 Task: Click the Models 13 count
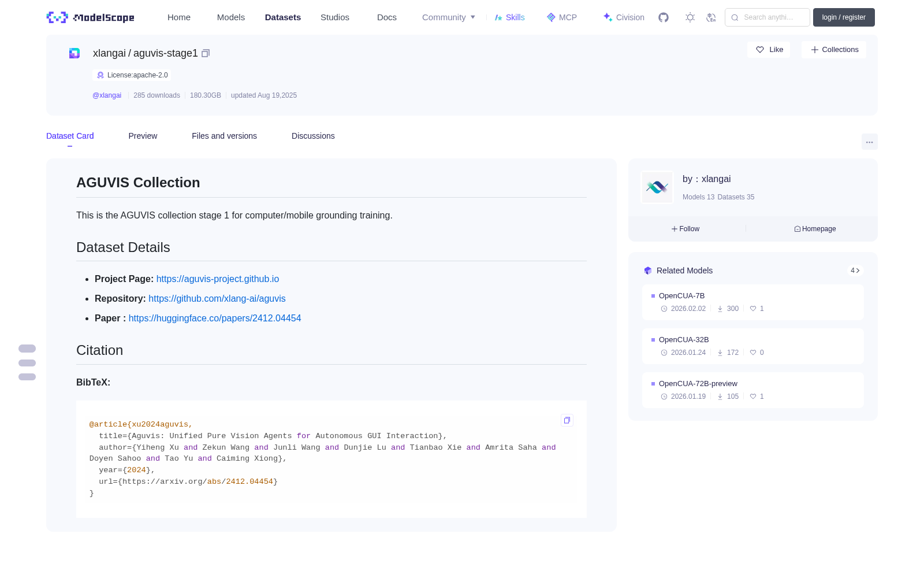(698, 197)
